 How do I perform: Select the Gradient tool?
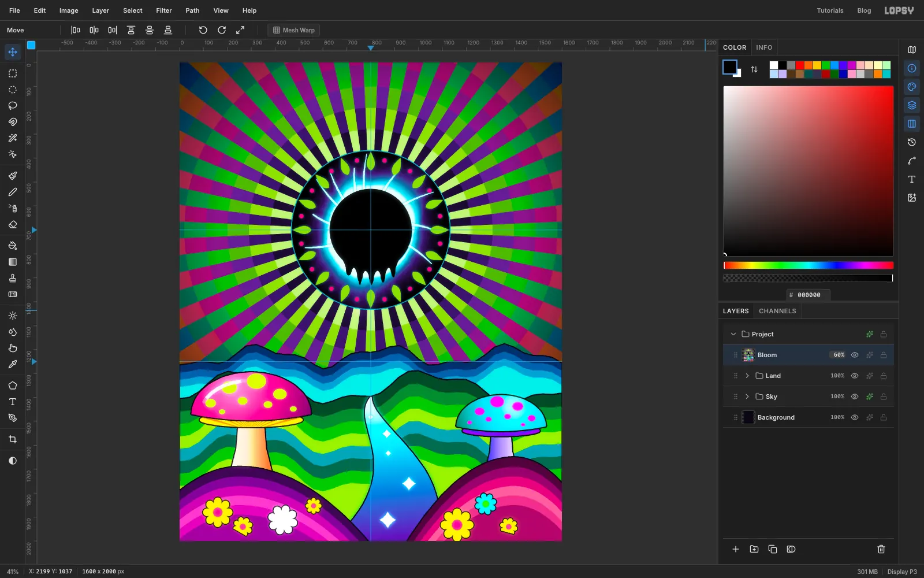[13, 262]
